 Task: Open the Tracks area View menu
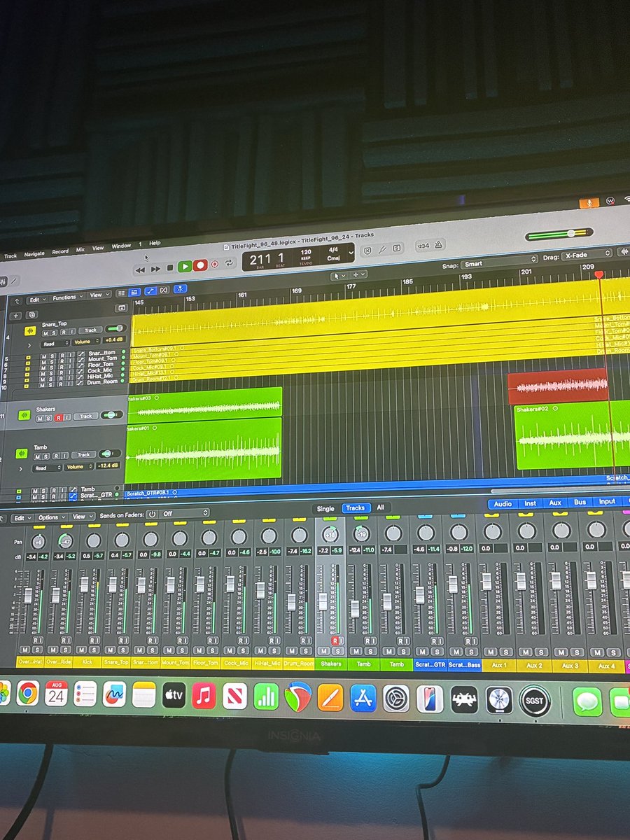(x=99, y=295)
